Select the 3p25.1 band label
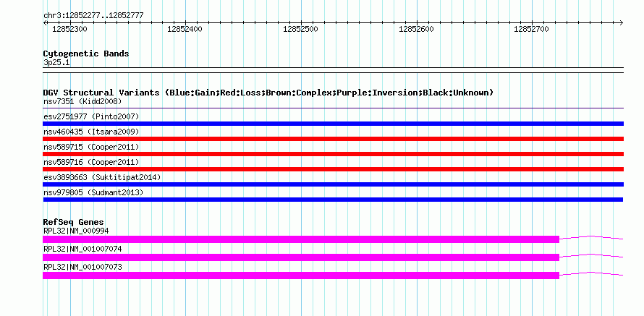 [x=56, y=63]
